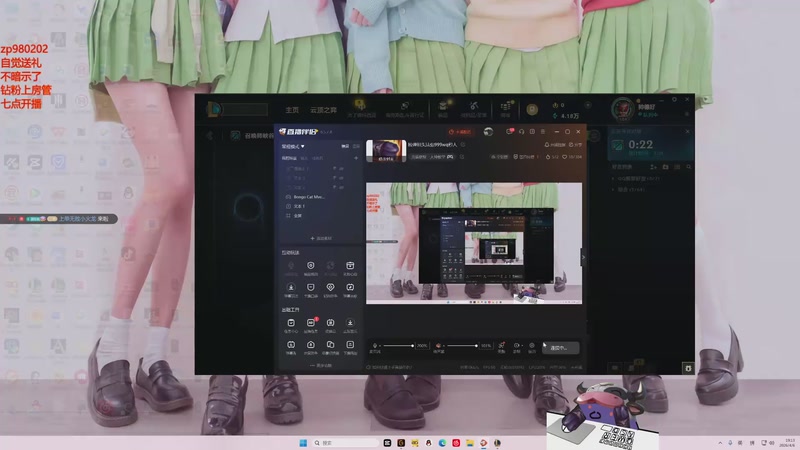The height and width of the screenshot is (450, 800).
Task: Mute the microphone icon in bottom bar
Action: pyautogui.click(x=375, y=345)
